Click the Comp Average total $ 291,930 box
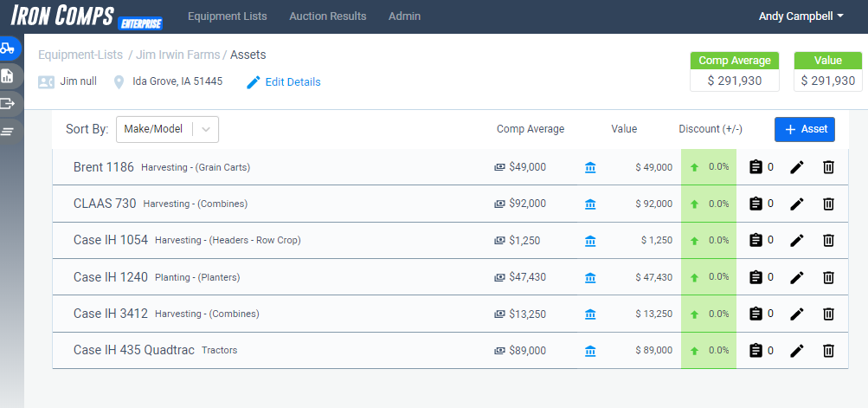Screen dimensions: 868x408 click(x=735, y=72)
